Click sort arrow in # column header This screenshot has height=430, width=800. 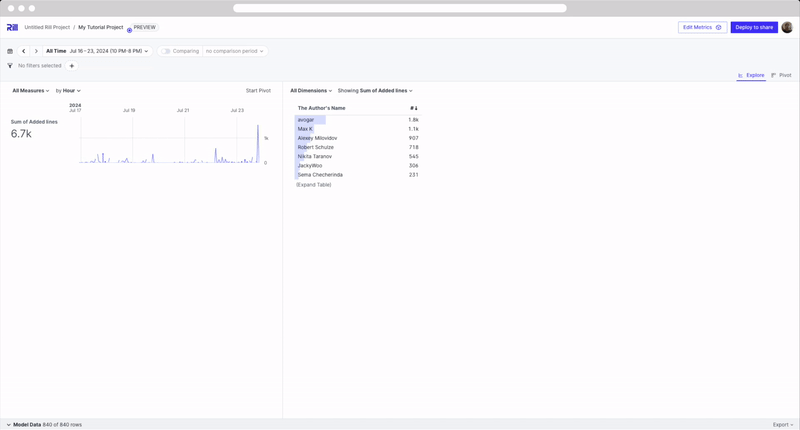click(x=414, y=108)
